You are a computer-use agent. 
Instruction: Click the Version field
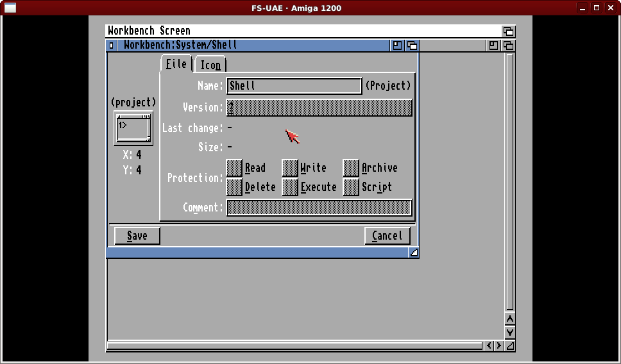pos(319,108)
